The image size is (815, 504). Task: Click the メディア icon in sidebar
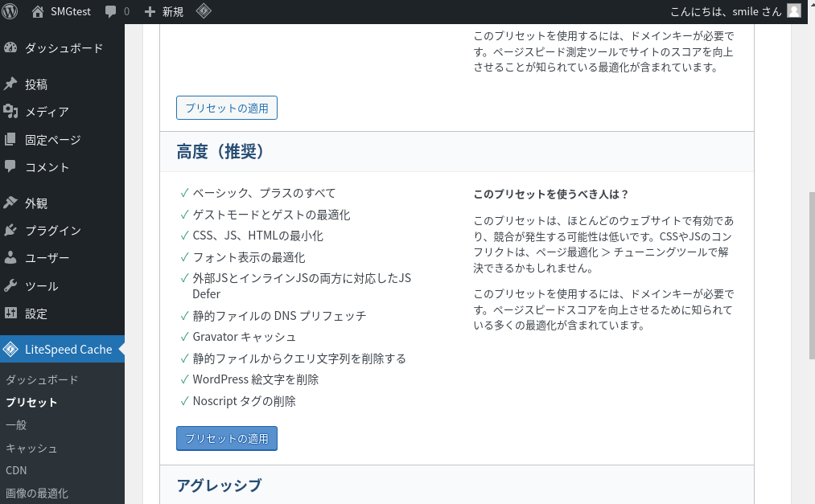(x=10, y=111)
